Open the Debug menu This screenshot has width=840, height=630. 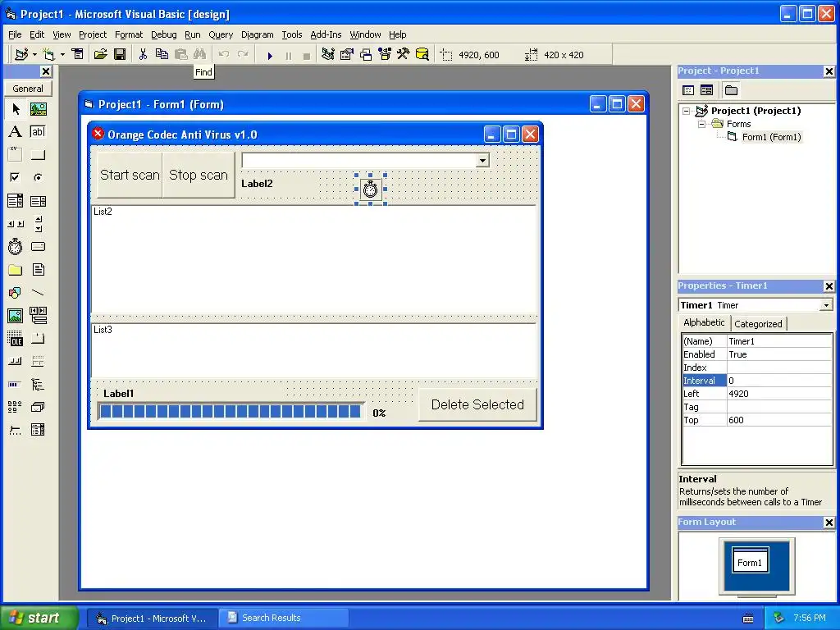(x=163, y=34)
